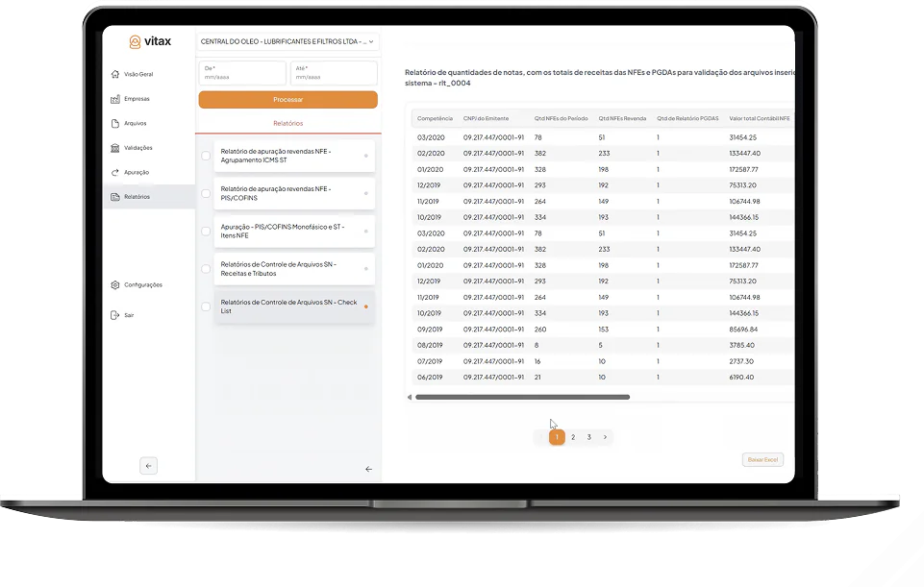Screen dimensions: 924x587
Task: Click Sair to log out
Action: point(129,315)
